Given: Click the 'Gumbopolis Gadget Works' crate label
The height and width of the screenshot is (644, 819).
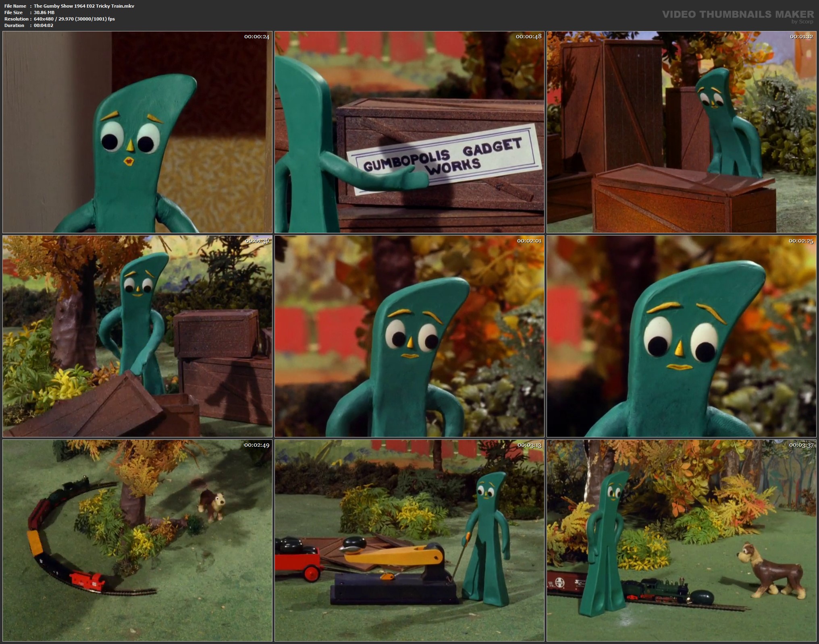Looking at the screenshot, I should [x=444, y=159].
